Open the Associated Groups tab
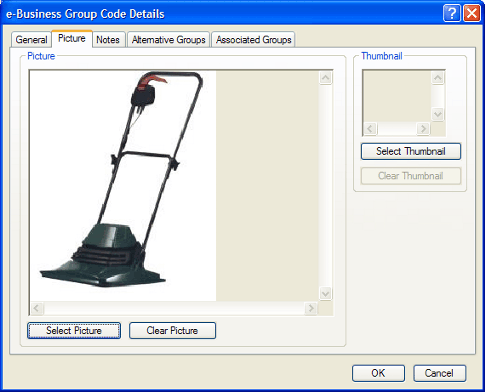Image resolution: width=485 pixels, height=392 pixels. pyautogui.click(x=253, y=40)
